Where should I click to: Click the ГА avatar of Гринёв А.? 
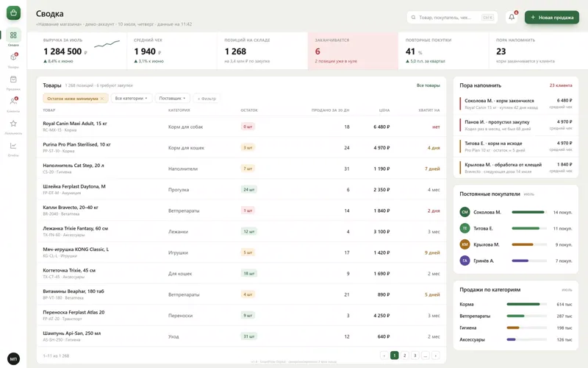465,261
